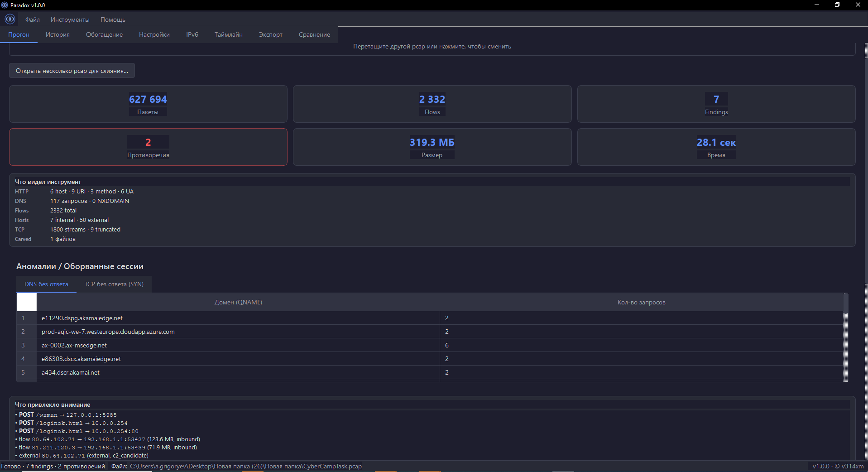The image size is (868, 472).
Task: Switch to the Экспорт tab
Action: (271, 35)
